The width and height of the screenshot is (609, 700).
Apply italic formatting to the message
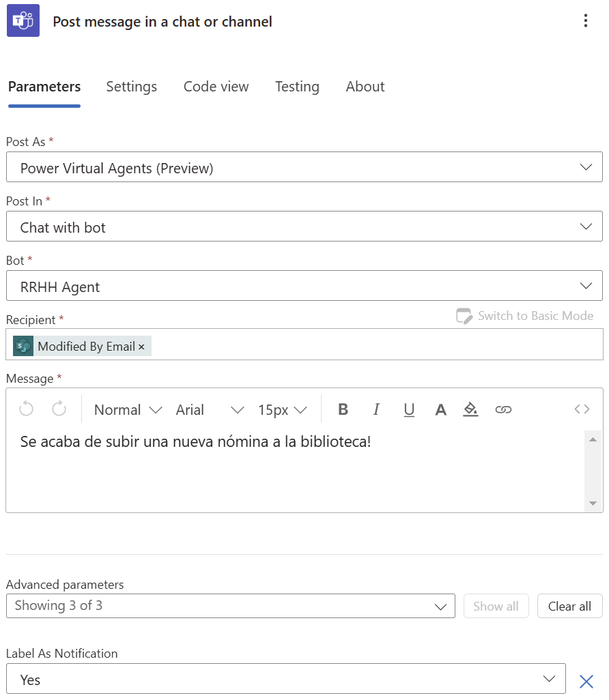(x=376, y=409)
